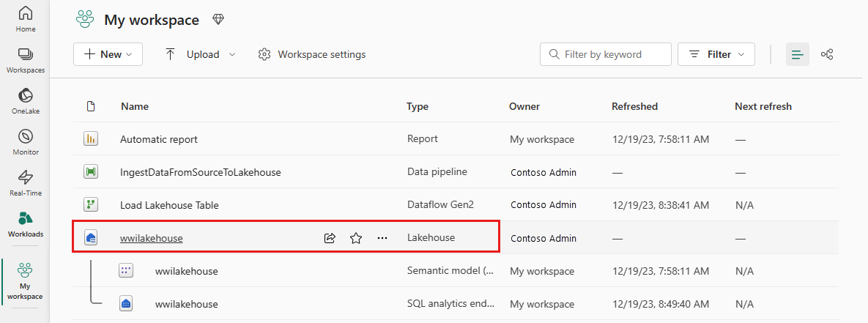Click the Lakehouse icon for wwilakehouse

pyautogui.click(x=91, y=238)
